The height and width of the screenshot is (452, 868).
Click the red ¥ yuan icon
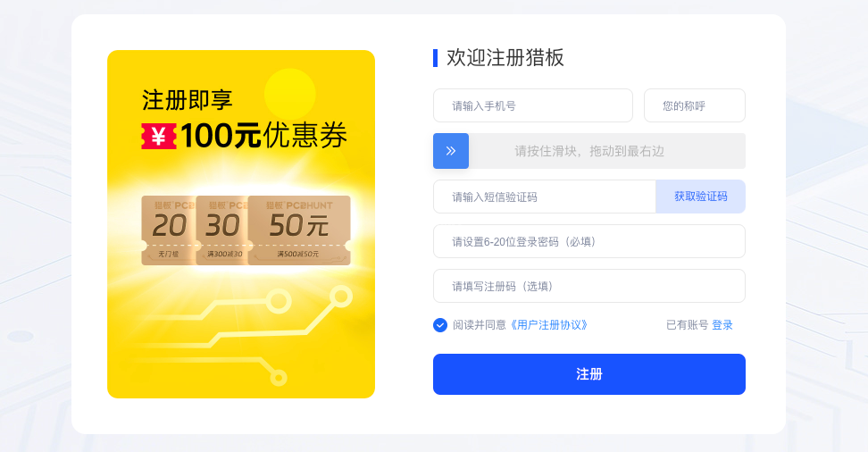[x=159, y=136]
